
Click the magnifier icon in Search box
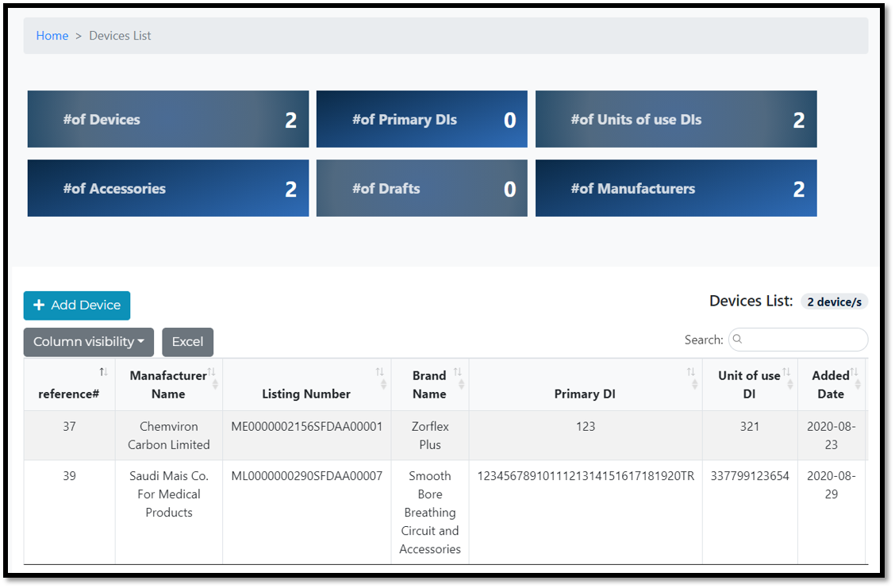[x=737, y=339]
